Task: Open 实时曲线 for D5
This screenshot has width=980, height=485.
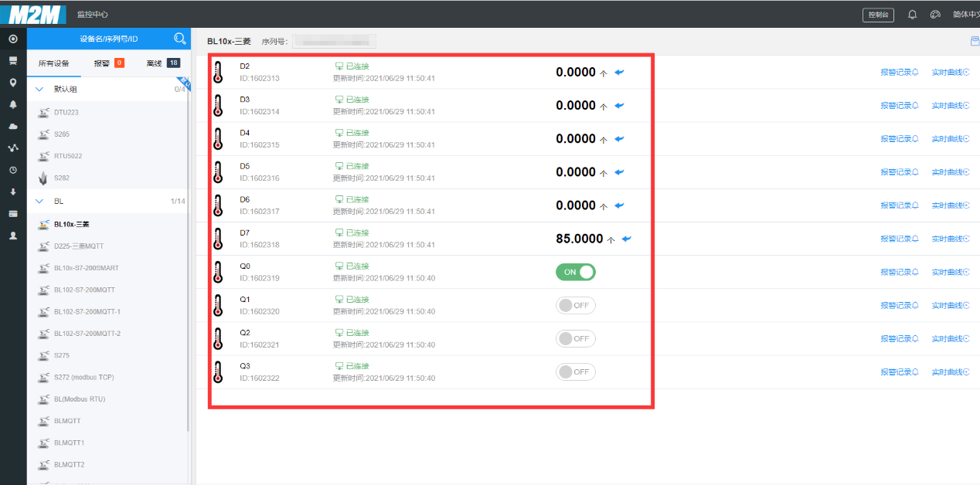Action: coord(951,172)
